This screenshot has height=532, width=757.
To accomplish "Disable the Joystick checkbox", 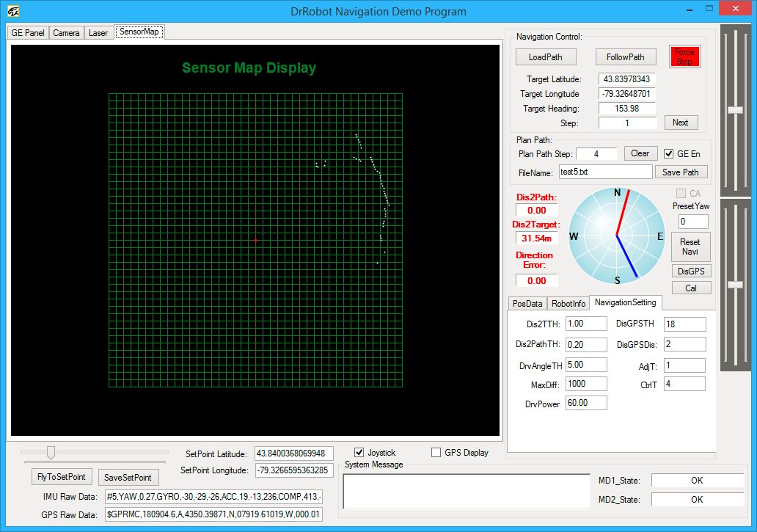I will [359, 452].
